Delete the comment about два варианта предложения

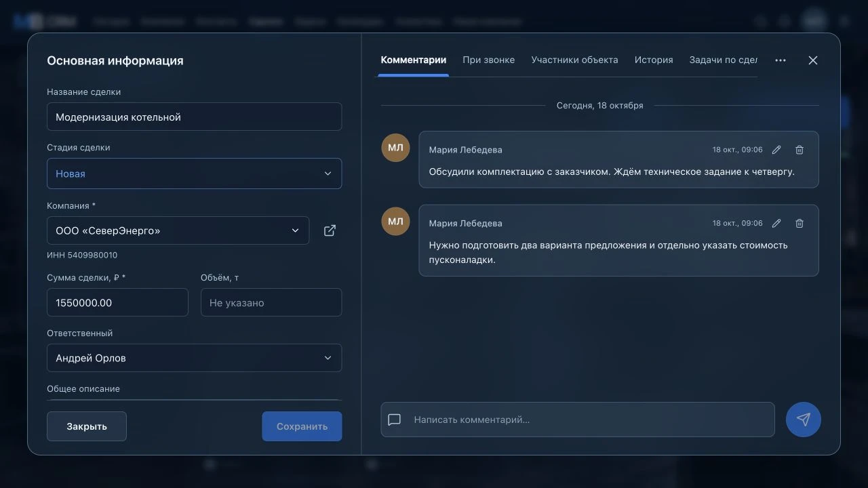(x=800, y=223)
